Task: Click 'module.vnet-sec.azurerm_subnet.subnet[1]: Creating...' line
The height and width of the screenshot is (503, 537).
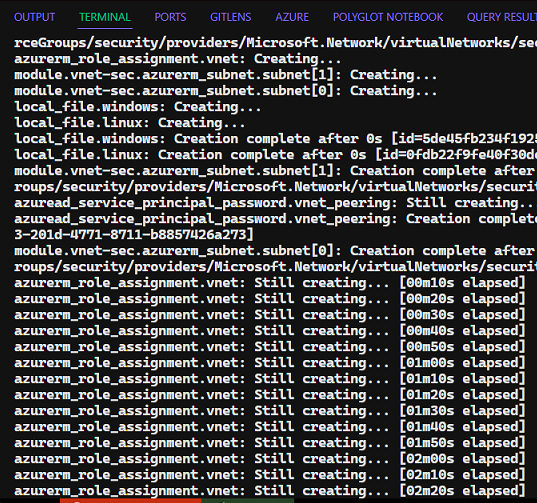Action: coord(225,75)
